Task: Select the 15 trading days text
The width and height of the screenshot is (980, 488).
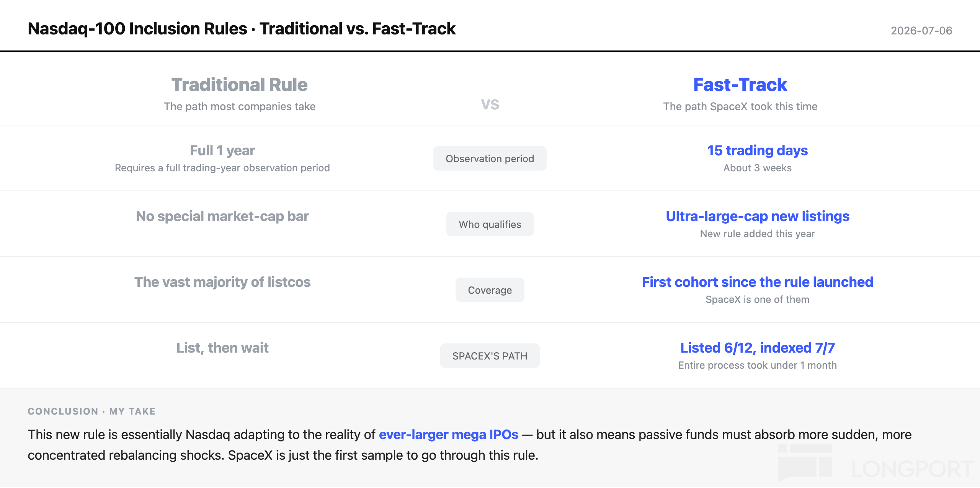Action: tap(757, 150)
